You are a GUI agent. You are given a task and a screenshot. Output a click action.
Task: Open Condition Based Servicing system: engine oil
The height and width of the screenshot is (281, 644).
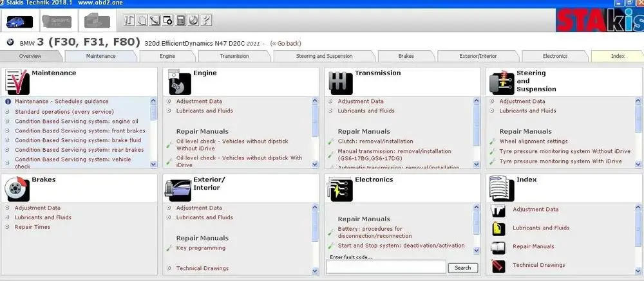(x=77, y=122)
